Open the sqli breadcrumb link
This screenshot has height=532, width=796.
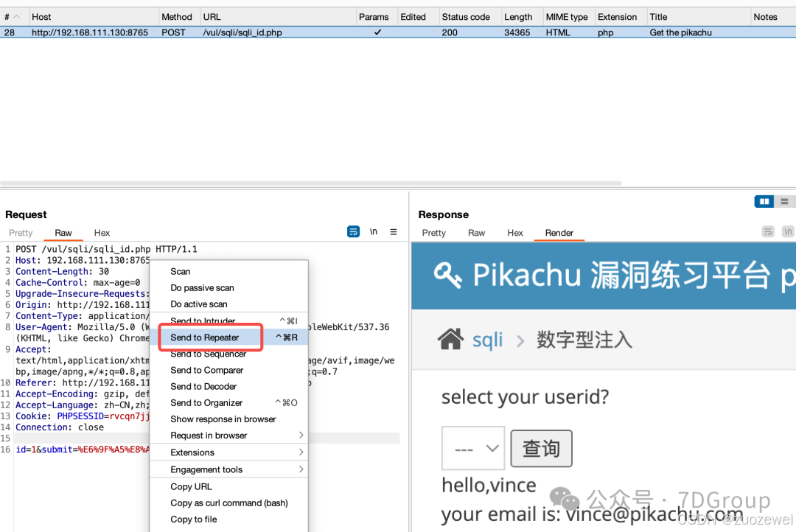(487, 340)
